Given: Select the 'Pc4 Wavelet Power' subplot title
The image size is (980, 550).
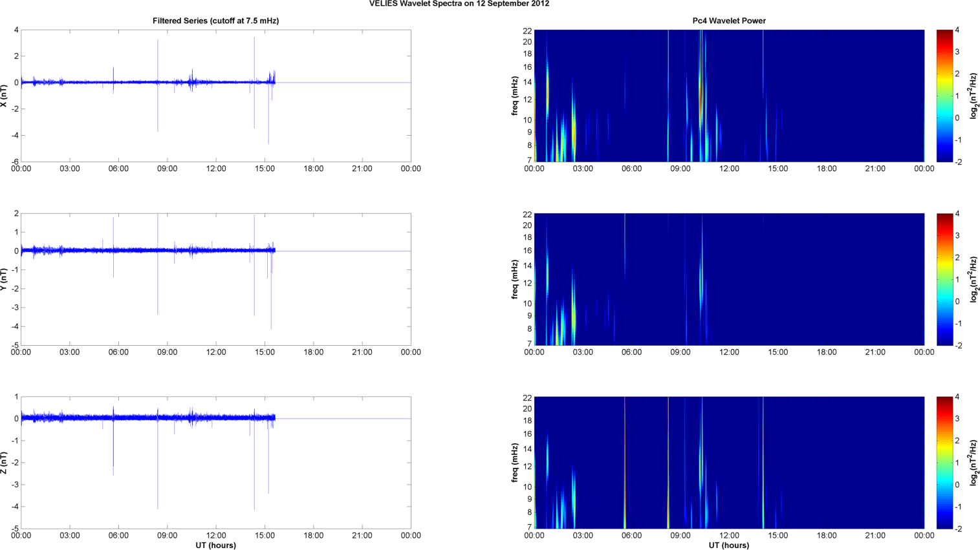Looking at the screenshot, I should click(x=728, y=21).
